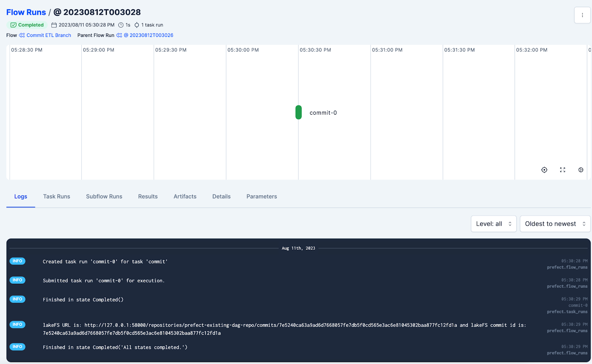Click the prefect.task_runs logger name
592x364 pixels.
click(x=567, y=312)
